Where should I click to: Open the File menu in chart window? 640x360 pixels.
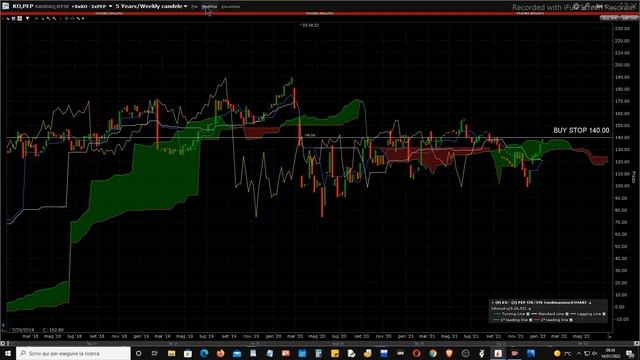pyautogui.click(x=194, y=7)
